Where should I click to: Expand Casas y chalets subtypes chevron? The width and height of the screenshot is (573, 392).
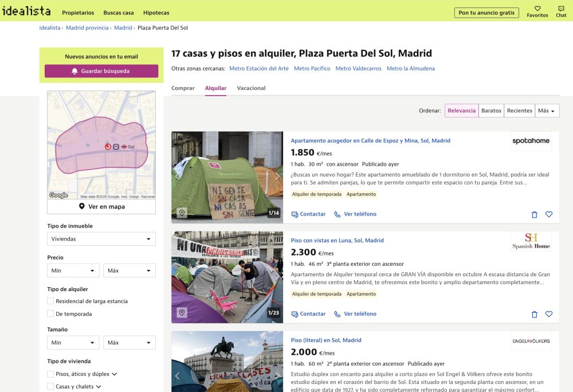pos(99,386)
